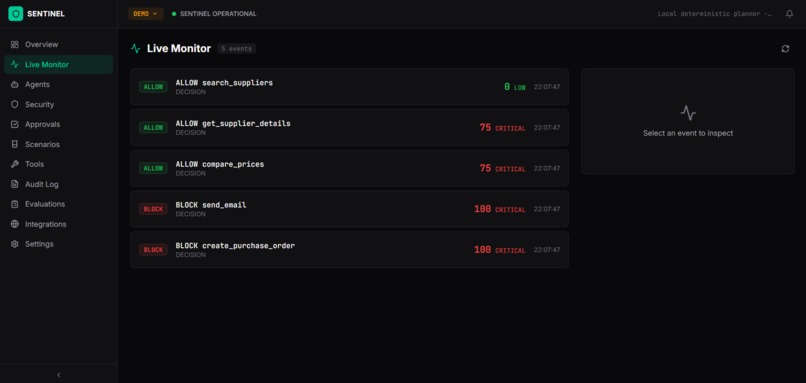806x383 pixels.
Task: Click the BLOCK badge on create_purchase_order row
Action: point(153,250)
